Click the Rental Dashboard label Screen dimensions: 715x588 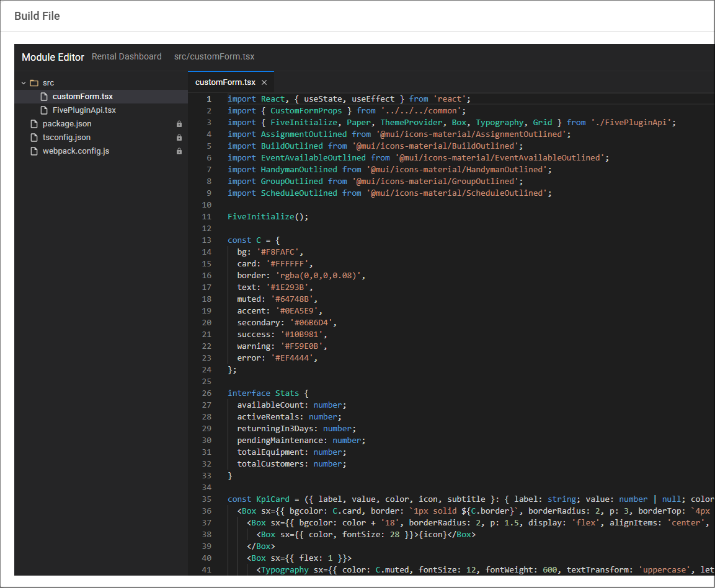coord(127,56)
